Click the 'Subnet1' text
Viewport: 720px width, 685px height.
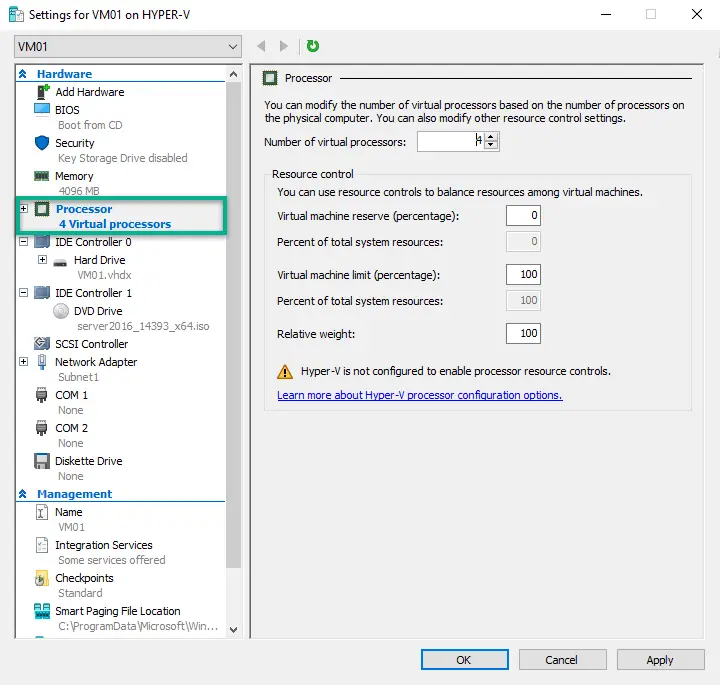[78, 377]
